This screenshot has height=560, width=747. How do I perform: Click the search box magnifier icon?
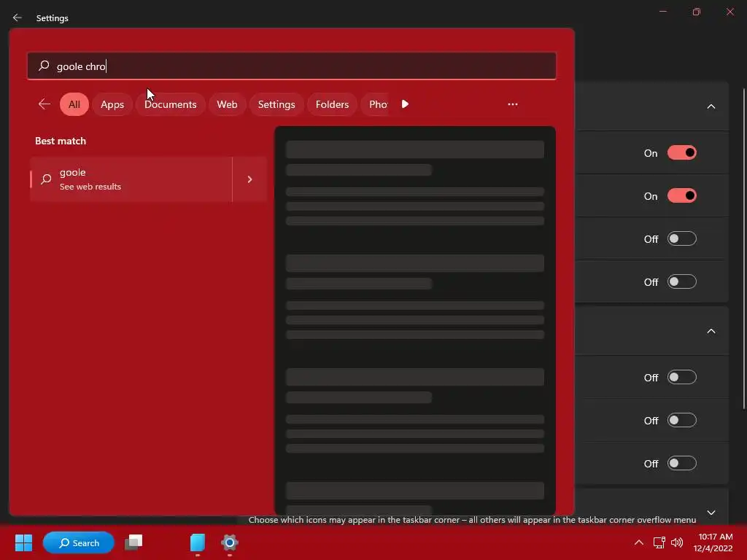[44, 65]
